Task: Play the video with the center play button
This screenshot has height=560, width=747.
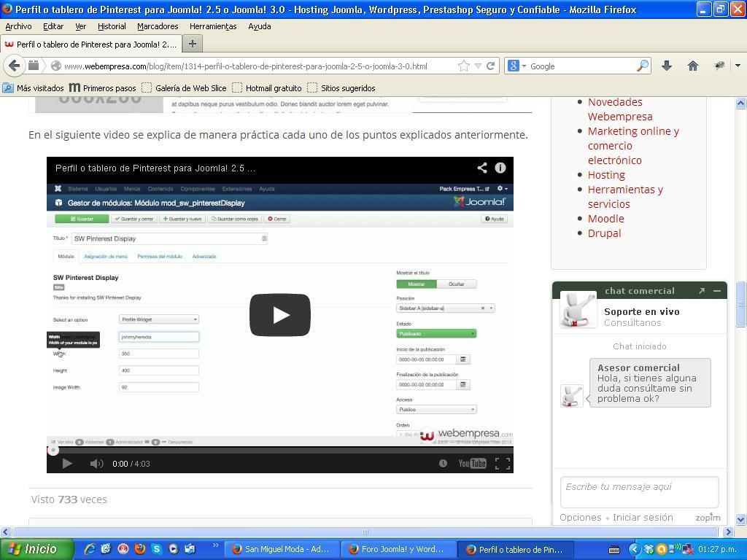Action: [280, 315]
